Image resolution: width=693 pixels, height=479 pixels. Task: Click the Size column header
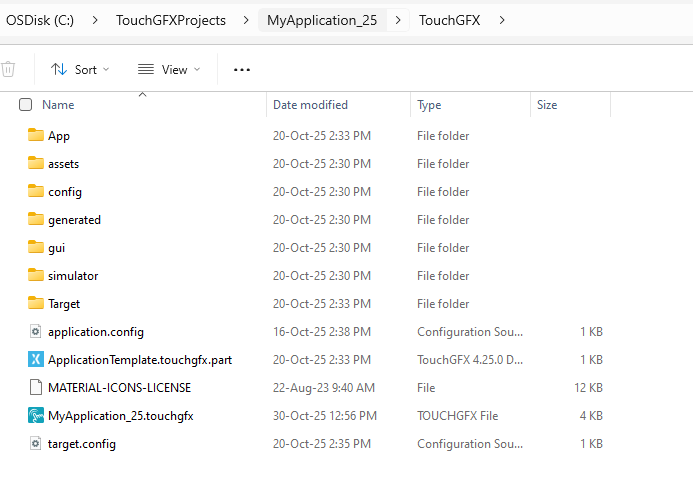[547, 104]
